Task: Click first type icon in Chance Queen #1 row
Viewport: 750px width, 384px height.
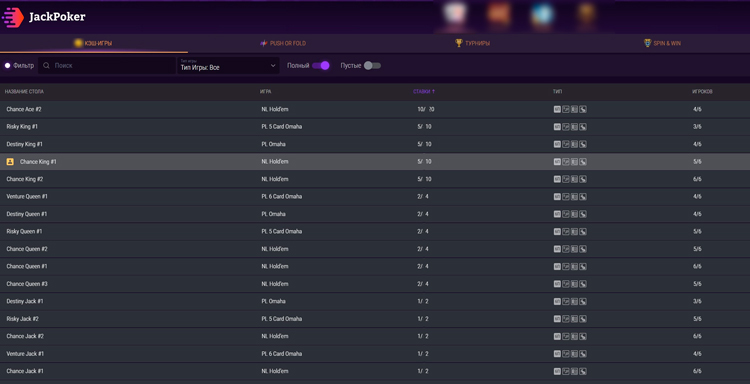Action: (x=557, y=266)
